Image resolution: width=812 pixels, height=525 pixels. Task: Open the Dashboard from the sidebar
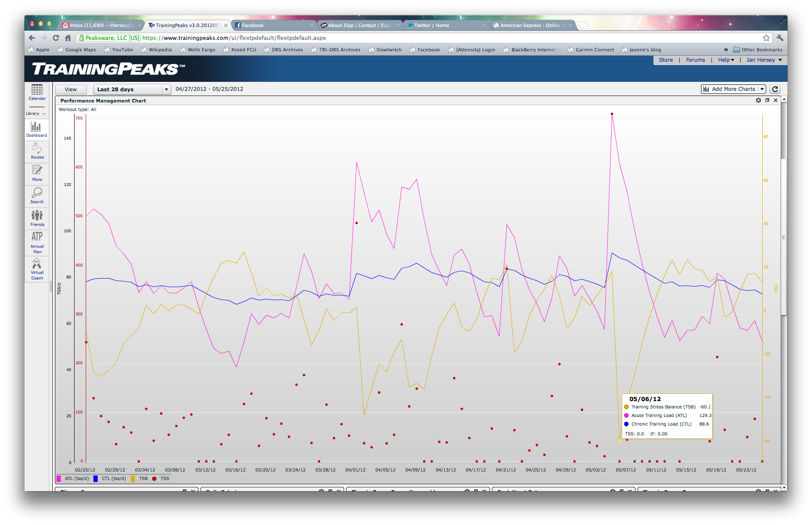[x=36, y=129]
